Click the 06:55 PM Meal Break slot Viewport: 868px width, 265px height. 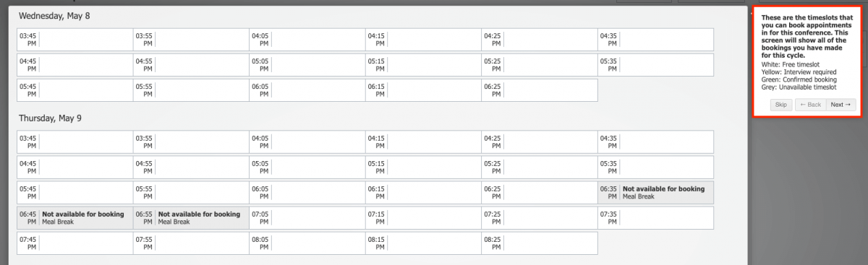[x=191, y=218]
